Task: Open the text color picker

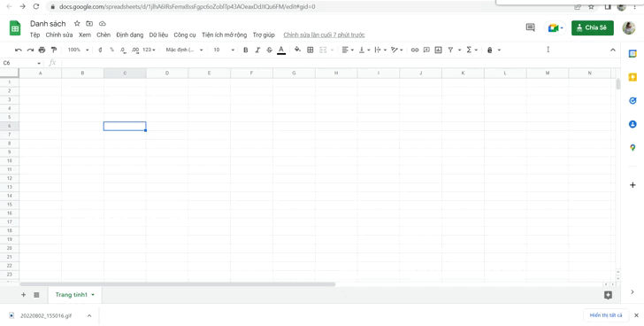Action: click(x=281, y=50)
